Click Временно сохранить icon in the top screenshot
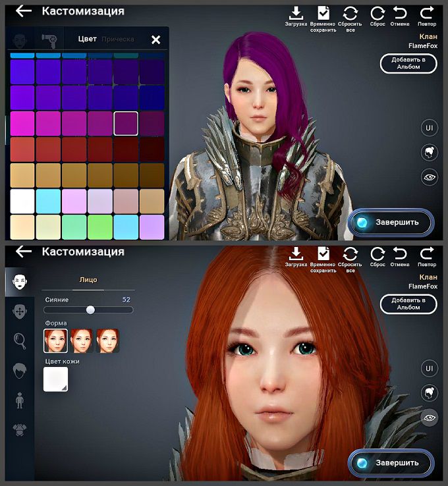 pos(323,14)
